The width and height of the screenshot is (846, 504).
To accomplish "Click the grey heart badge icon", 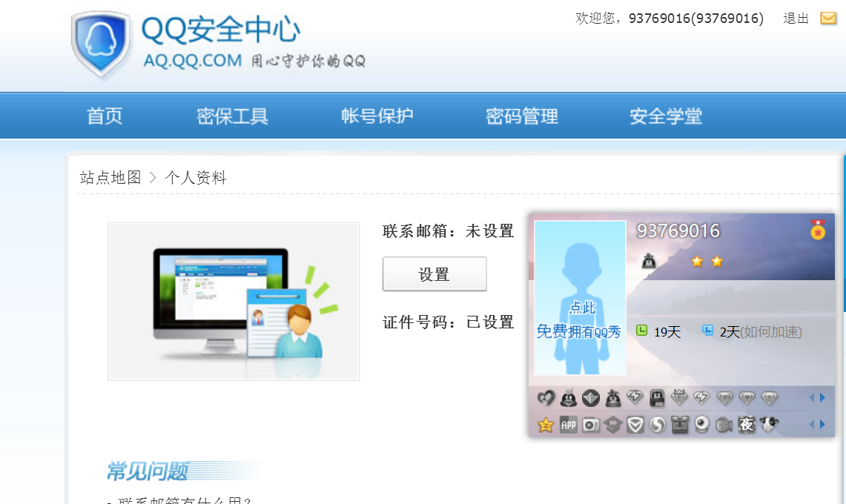I will (x=546, y=398).
